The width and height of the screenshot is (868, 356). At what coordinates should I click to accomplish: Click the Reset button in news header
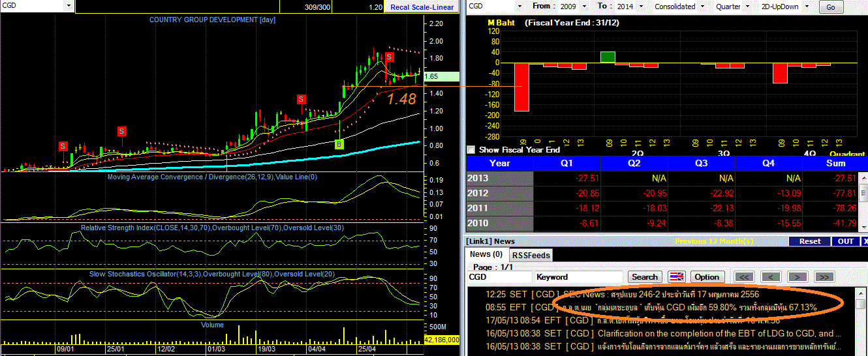[x=809, y=241]
